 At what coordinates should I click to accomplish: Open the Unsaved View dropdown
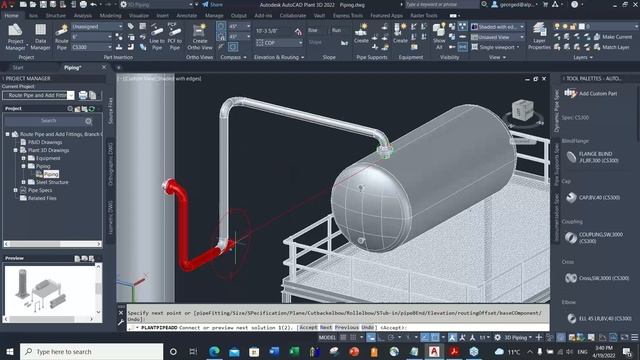(498, 37)
